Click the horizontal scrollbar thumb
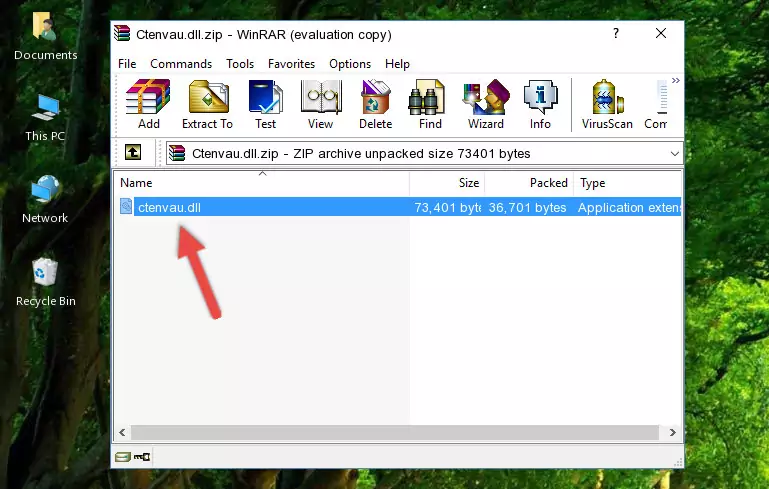This screenshot has width=769, height=489. coord(395,432)
